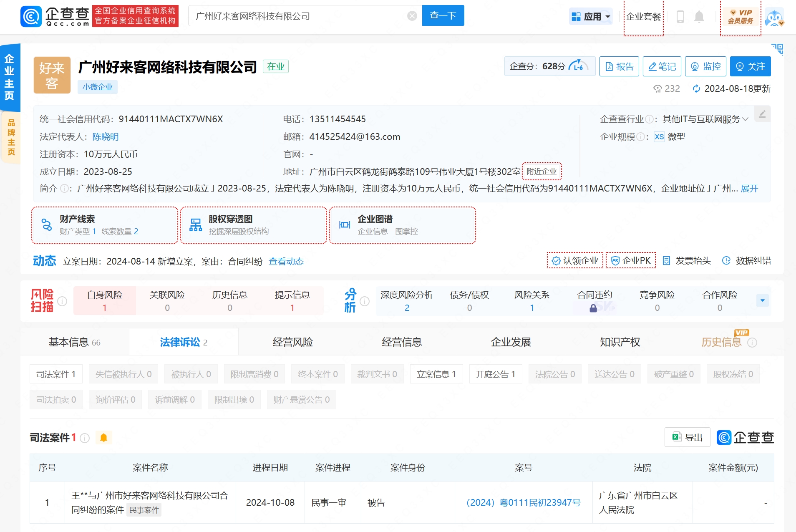
Task: Click info icon beside 企业规模
Action: click(640, 137)
